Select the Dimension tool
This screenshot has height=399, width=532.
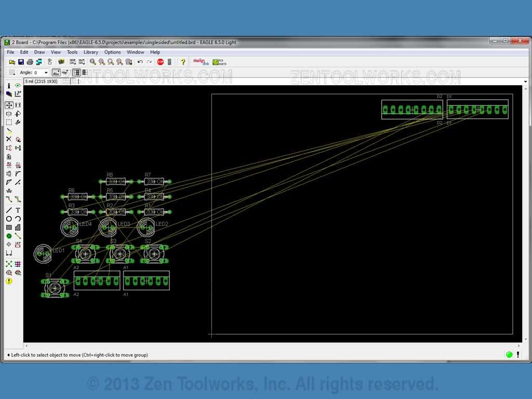pyautogui.click(x=9, y=253)
